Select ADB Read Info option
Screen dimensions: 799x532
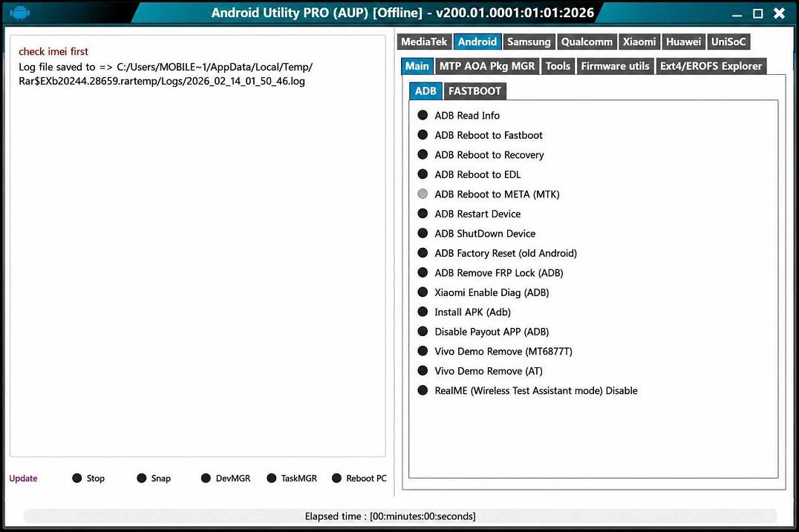(x=459, y=116)
